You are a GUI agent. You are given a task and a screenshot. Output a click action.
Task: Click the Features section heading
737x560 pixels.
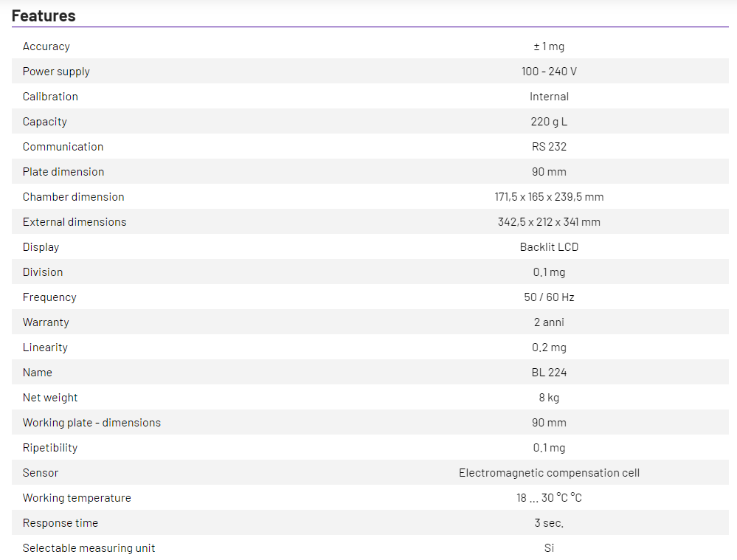click(44, 15)
